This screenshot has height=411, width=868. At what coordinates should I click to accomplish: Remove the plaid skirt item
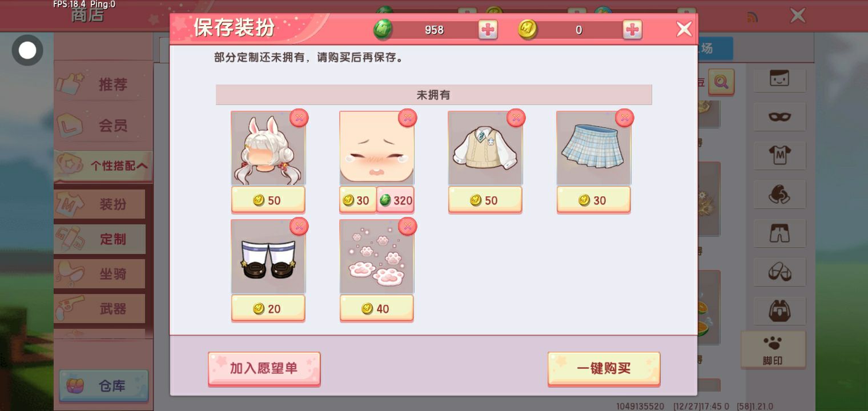[624, 118]
